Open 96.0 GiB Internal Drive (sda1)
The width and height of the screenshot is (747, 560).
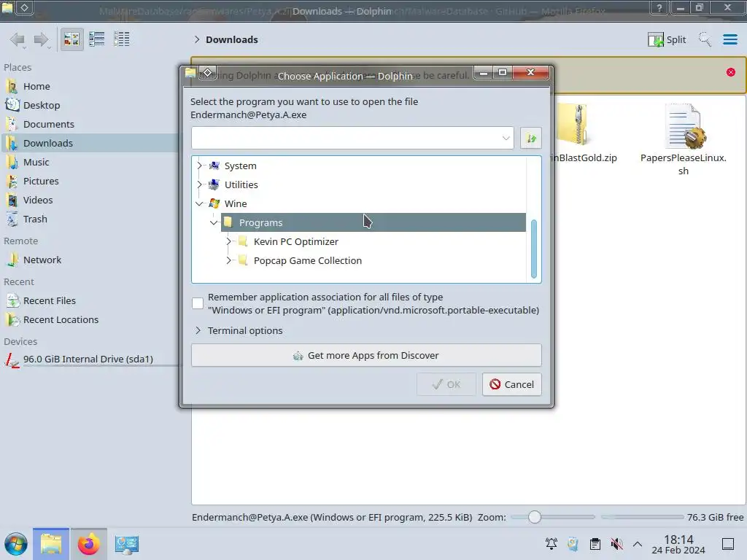(x=88, y=359)
